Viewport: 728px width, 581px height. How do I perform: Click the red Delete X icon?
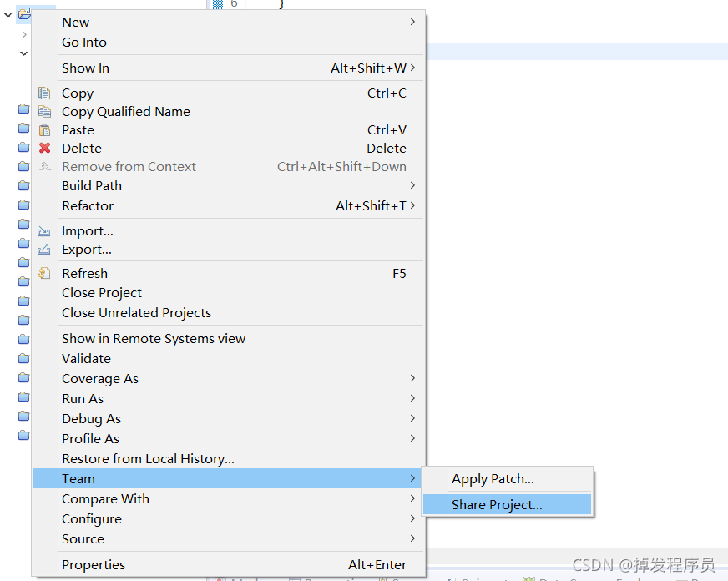point(44,148)
